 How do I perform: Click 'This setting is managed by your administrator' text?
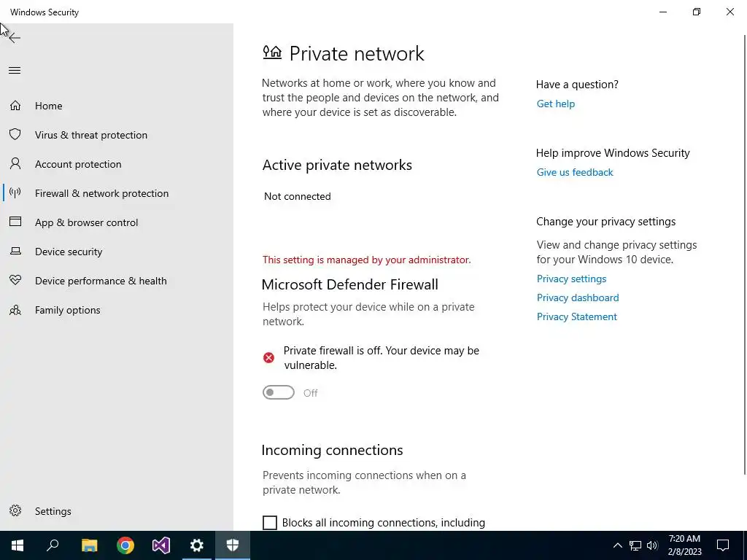coord(366,260)
